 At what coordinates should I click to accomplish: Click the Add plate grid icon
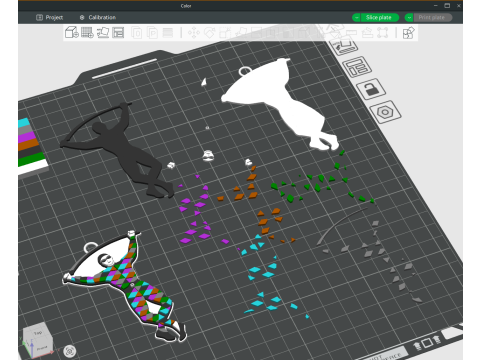tap(87, 33)
